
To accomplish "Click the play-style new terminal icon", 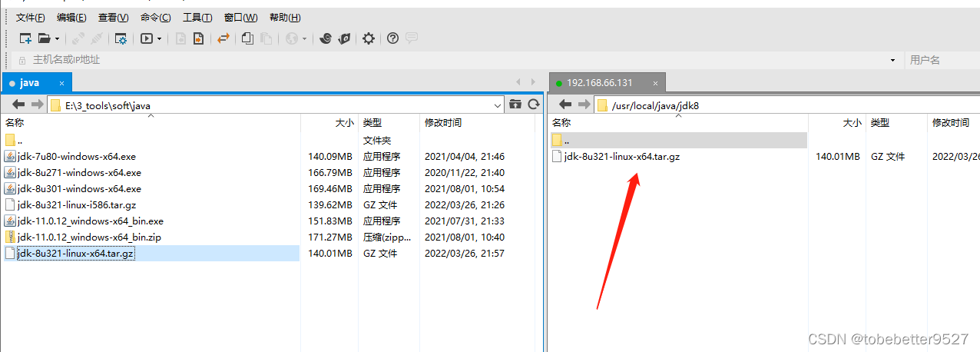I will point(147,38).
